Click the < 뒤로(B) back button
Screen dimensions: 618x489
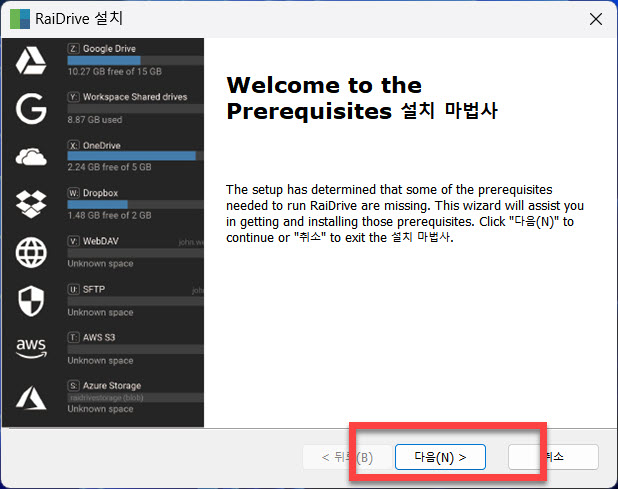(347, 457)
